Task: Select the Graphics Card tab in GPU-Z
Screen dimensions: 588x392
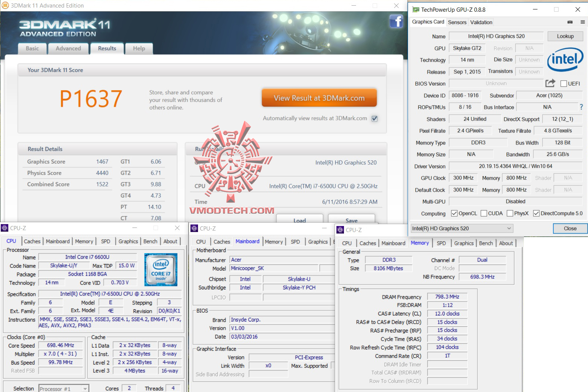Action: [x=428, y=22]
